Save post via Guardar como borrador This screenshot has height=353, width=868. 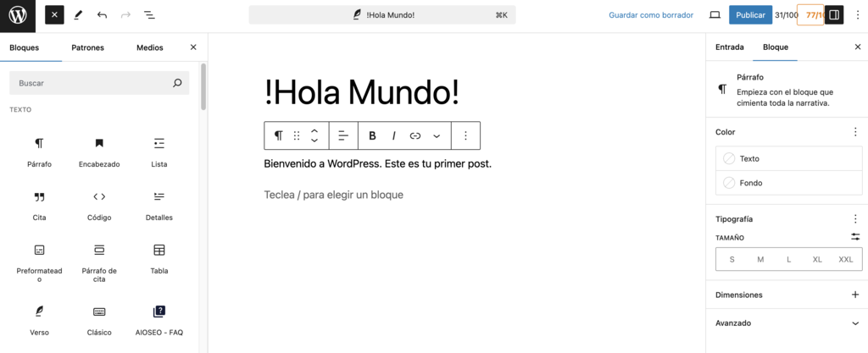(x=651, y=15)
